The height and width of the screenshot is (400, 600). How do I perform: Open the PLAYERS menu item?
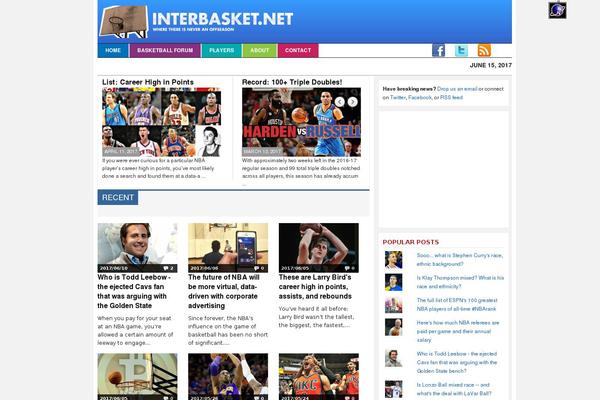click(x=222, y=51)
